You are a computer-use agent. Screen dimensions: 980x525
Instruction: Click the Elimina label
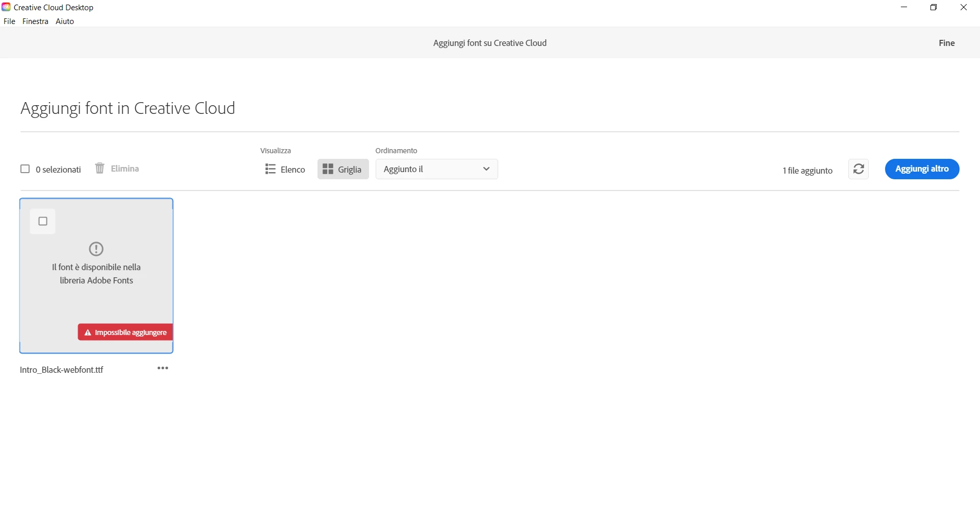[x=125, y=169]
